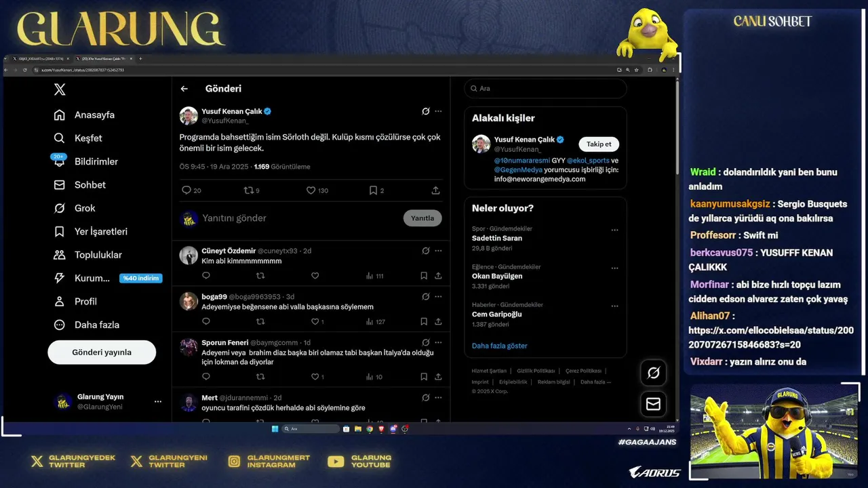Click browser address bar URL
The width and height of the screenshot is (868, 488).
click(83, 70)
